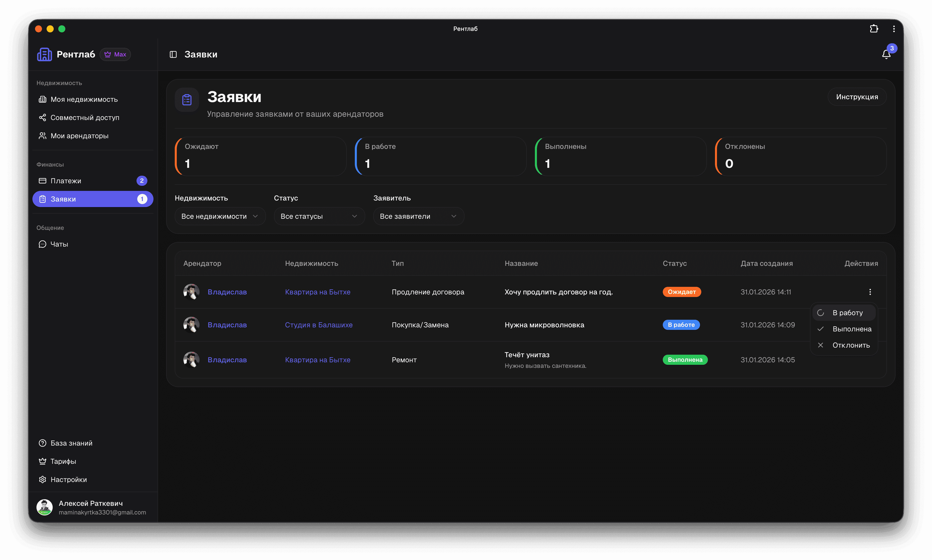The width and height of the screenshot is (932, 560).
Task: Expand the Все статусы dropdown
Action: point(319,216)
